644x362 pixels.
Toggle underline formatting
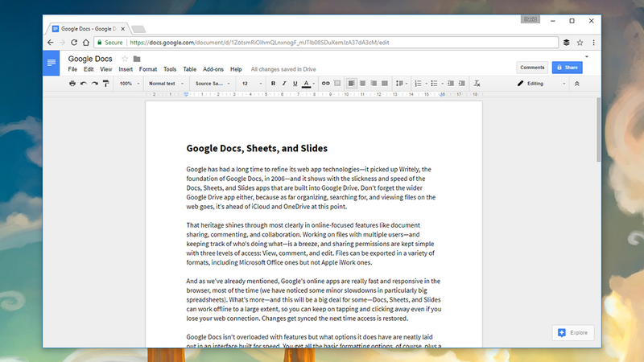(295, 84)
